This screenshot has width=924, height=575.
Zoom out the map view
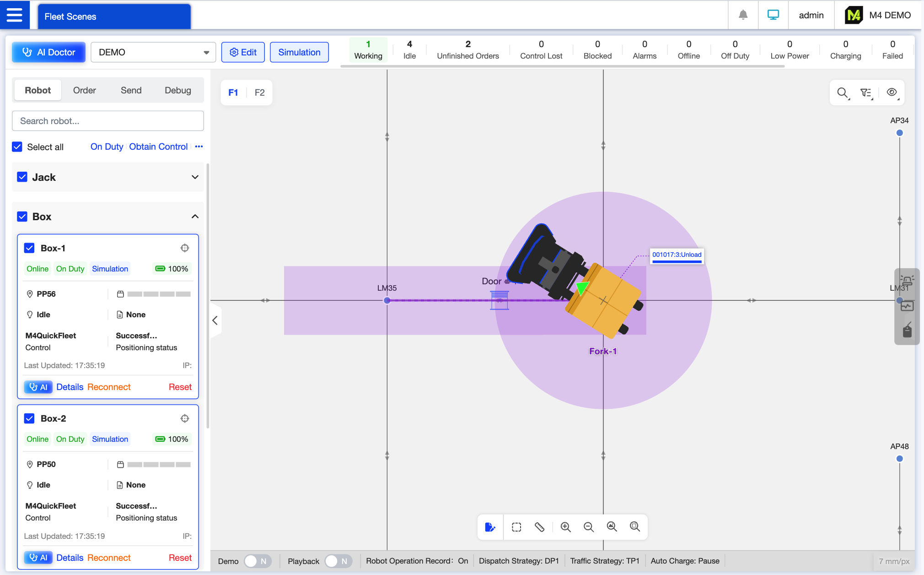(589, 527)
